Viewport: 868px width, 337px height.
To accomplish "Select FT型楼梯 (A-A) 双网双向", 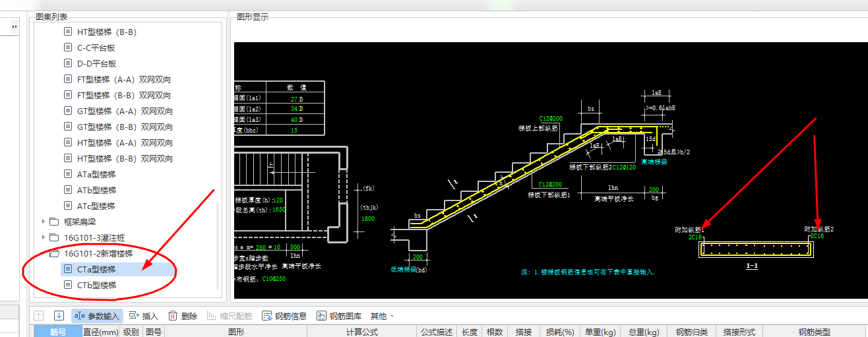I will click(124, 79).
